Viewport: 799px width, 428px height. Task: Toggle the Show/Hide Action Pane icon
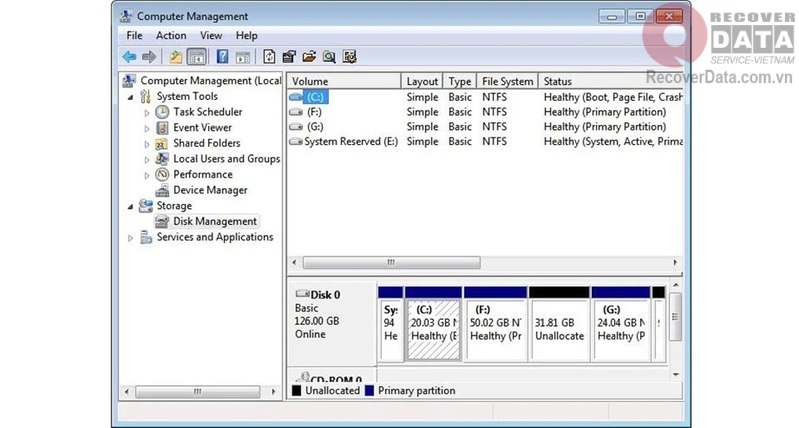[x=243, y=57]
